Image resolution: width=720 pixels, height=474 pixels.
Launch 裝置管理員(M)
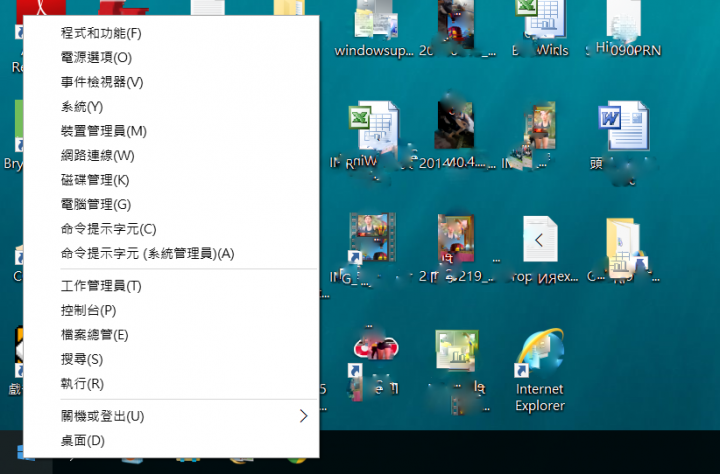[x=171, y=131]
